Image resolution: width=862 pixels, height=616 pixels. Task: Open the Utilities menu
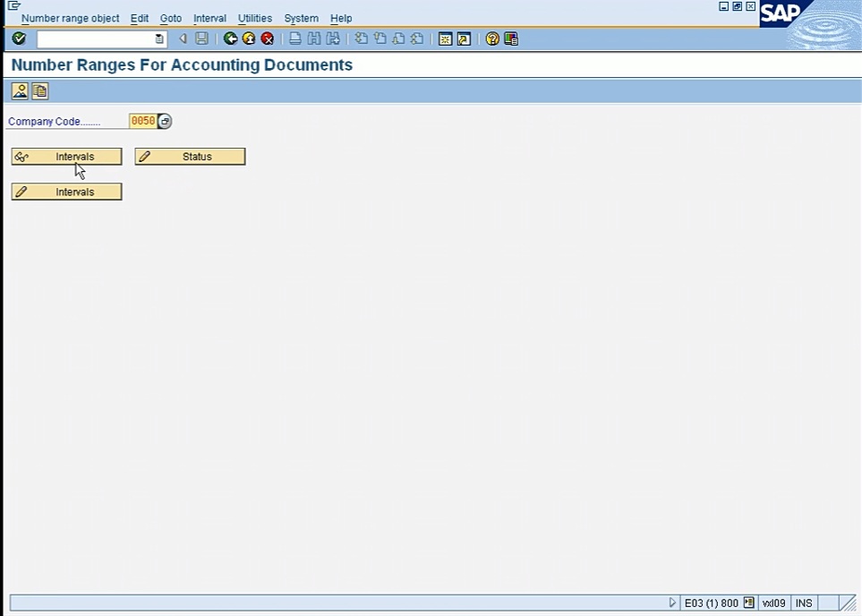pos(255,18)
